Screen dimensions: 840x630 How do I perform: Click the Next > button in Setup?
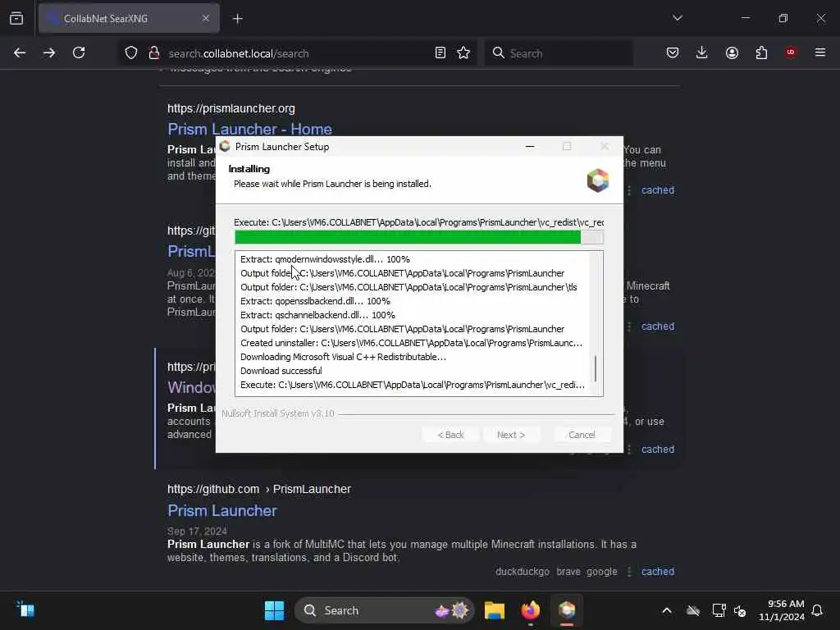[x=511, y=435]
